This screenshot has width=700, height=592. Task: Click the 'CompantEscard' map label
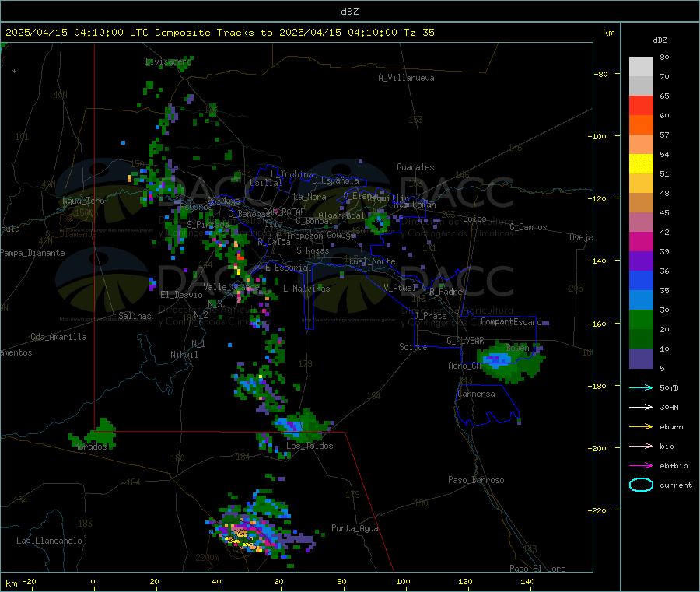[511, 321]
